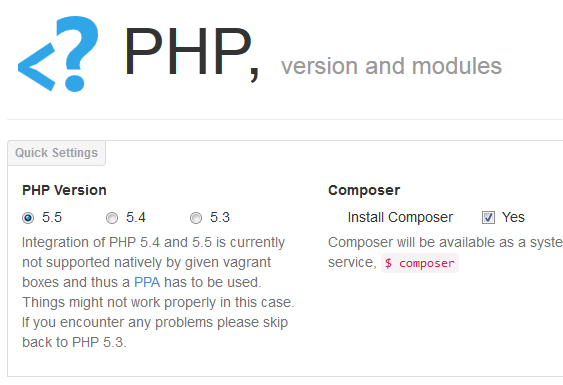Click the 5.4 version label text
This screenshot has height=385, width=563.
pos(136,218)
